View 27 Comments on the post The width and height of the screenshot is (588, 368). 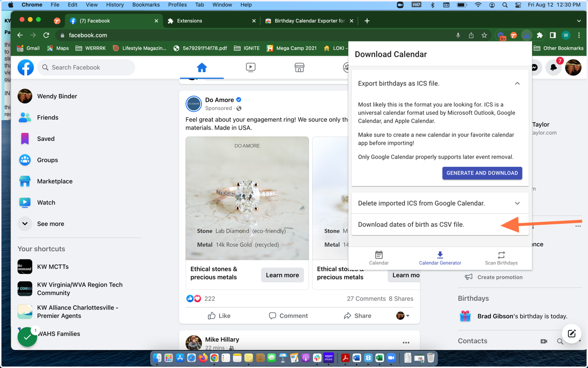click(366, 298)
